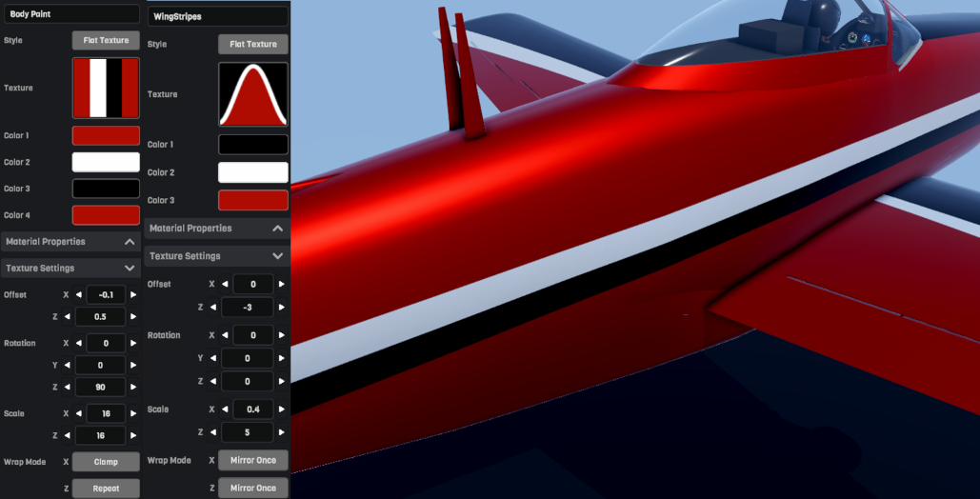The image size is (980, 499).
Task: Decrease Body Paint Scale Z value
Action: point(67,435)
